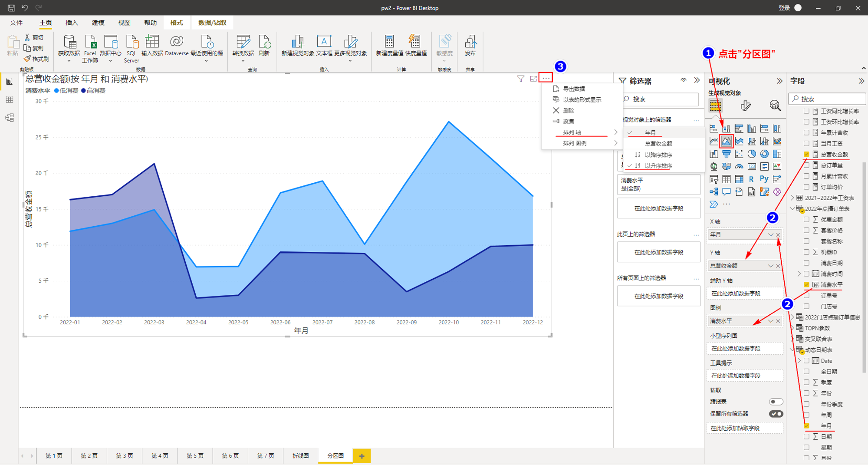Toggle the 跨报表 drillthrough switch
Screen dimensions: 868x465
[x=776, y=402]
